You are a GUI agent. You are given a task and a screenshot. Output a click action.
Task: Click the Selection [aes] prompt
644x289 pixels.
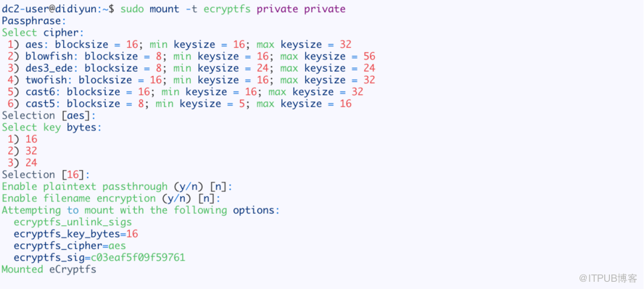point(49,116)
